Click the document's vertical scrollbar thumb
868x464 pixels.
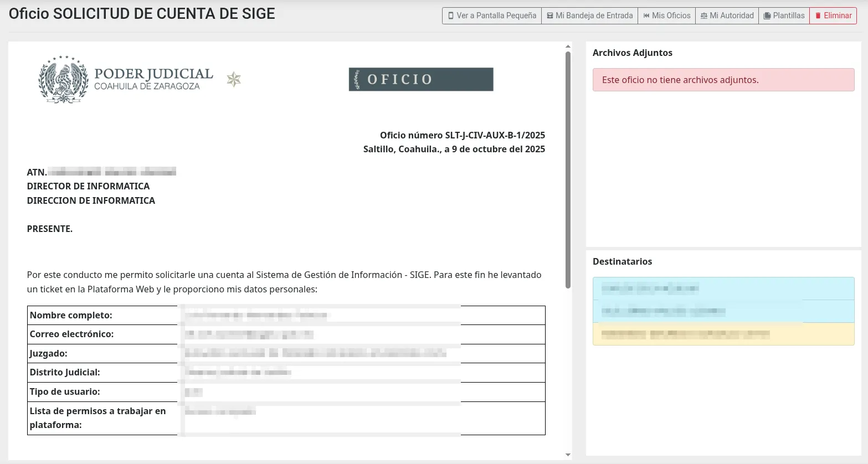pos(568,169)
